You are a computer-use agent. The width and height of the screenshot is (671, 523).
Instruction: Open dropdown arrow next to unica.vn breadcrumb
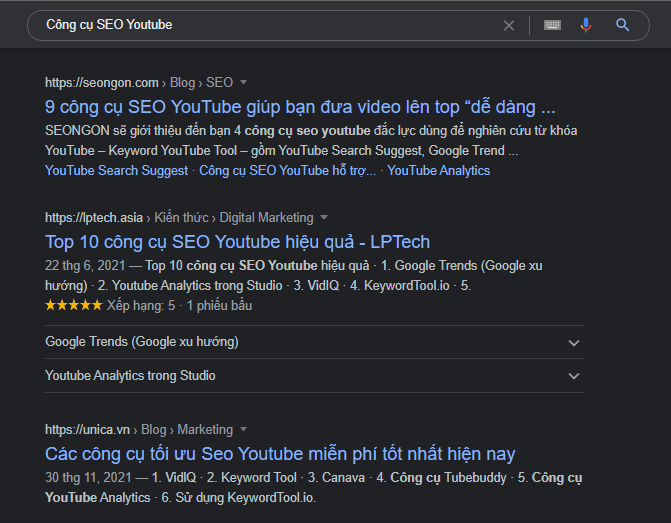[243, 429]
